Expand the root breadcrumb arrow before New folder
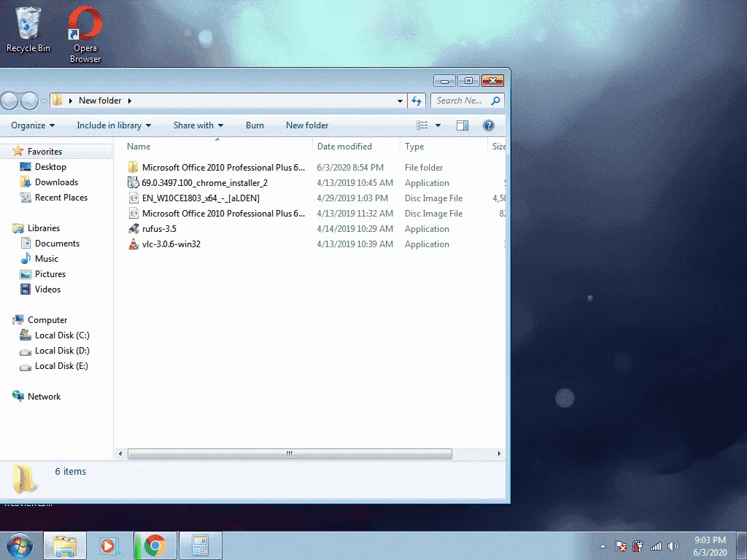 [71, 101]
